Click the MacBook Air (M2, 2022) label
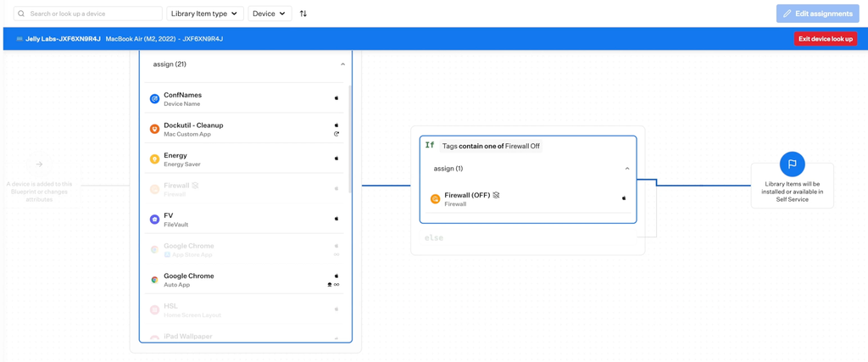 click(x=142, y=39)
